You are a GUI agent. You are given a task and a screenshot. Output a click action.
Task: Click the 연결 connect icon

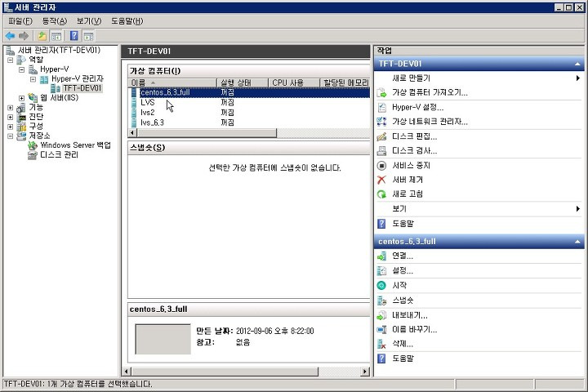click(381, 256)
